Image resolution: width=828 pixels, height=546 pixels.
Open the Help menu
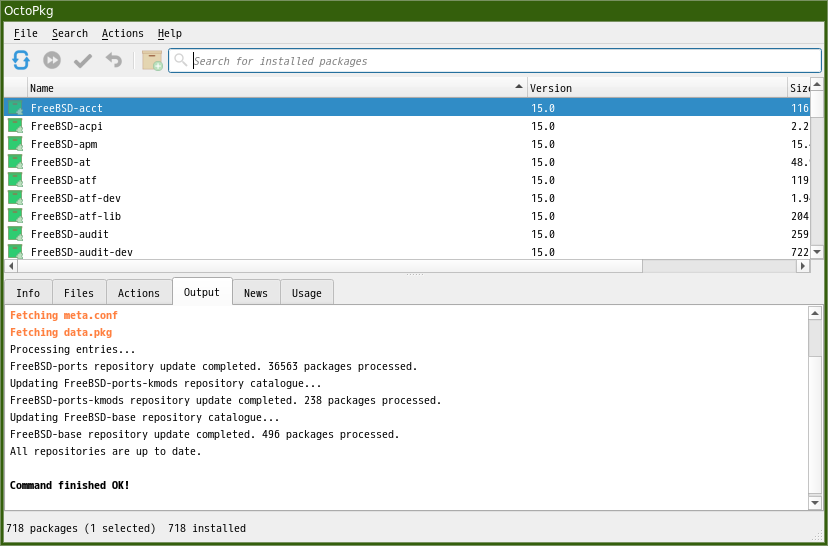coord(170,33)
